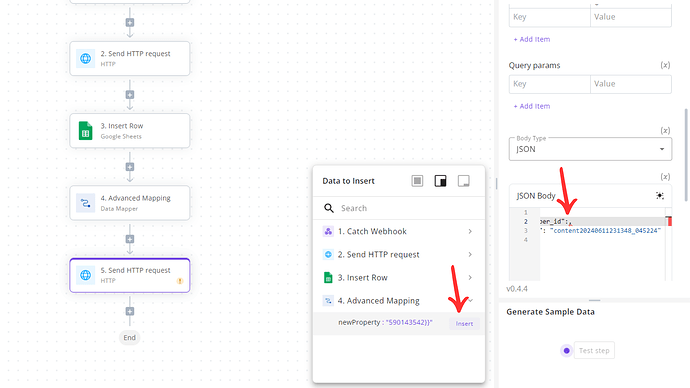
Task: Toggle dynamic value (x) beside Query params
Action: click(665, 65)
